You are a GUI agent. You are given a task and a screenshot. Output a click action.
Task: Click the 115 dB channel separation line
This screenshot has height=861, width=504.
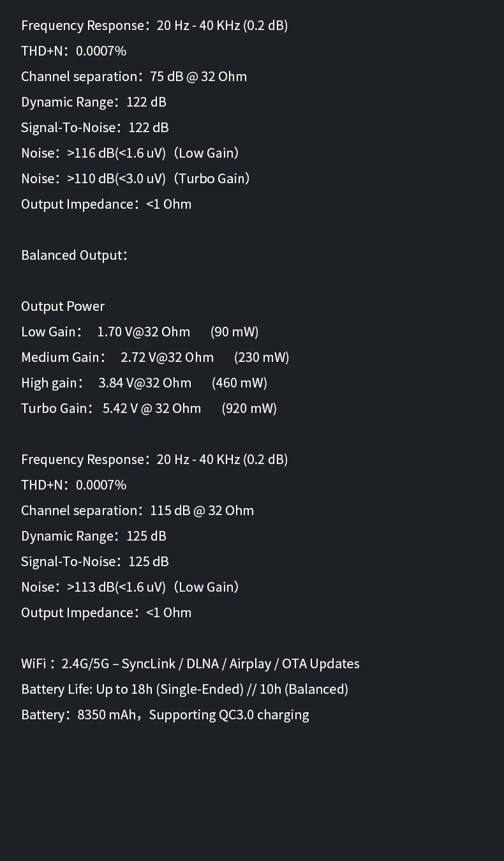(137, 511)
